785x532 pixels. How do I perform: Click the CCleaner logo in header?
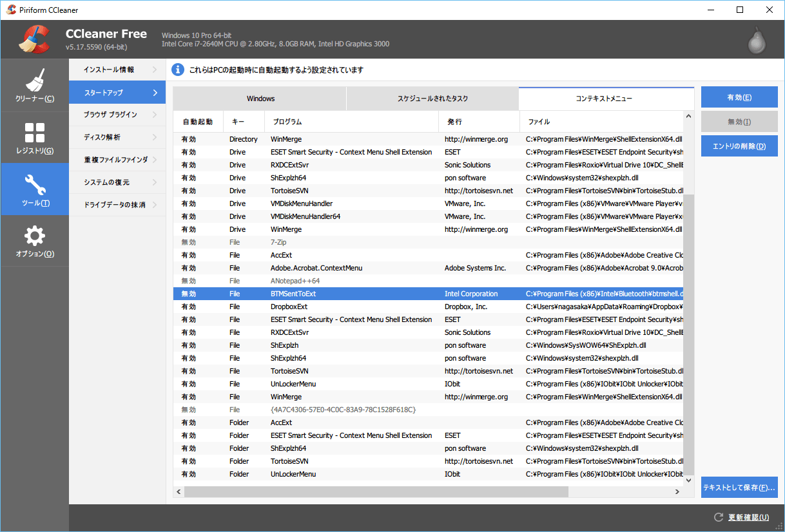pyautogui.click(x=34, y=39)
